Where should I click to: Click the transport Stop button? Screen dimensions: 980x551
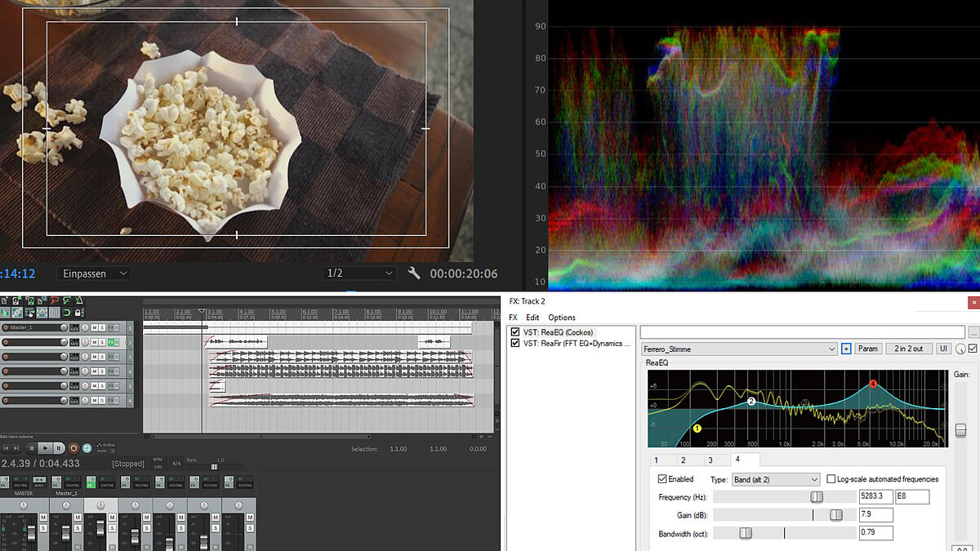[x=32, y=448]
